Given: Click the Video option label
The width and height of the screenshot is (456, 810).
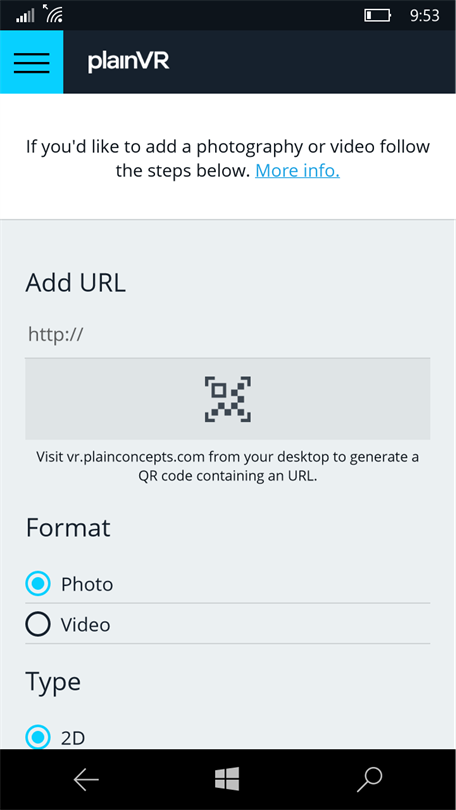Looking at the screenshot, I should tap(85, 625).
